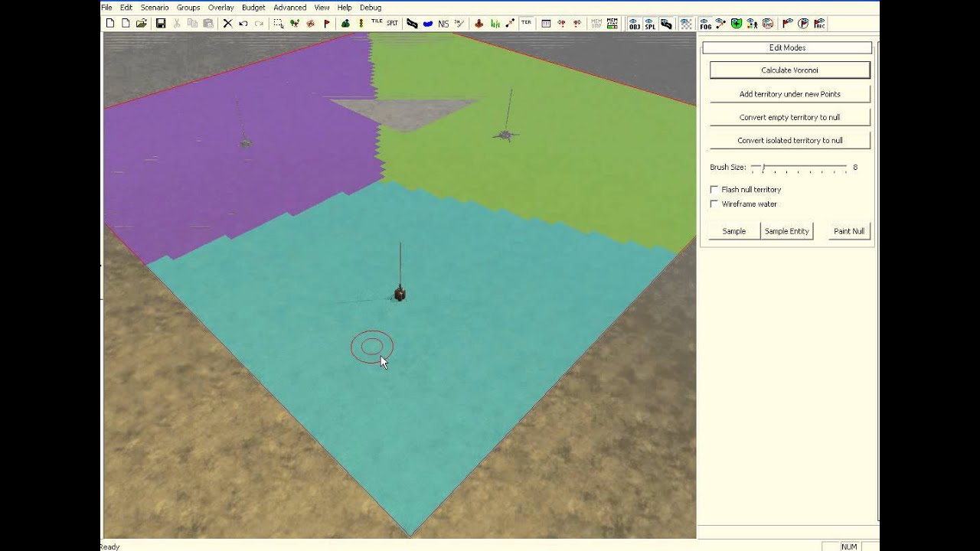This screenshot has height=551, width=980.
Task: Click the Calculate Voronoi button
Action: [789, 70]
